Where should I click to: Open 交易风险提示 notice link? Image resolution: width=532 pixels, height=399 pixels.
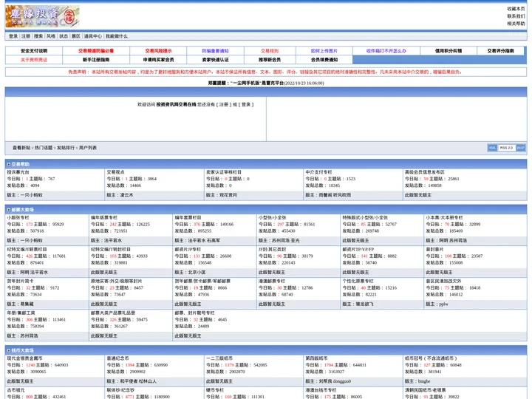pos(158,51)
